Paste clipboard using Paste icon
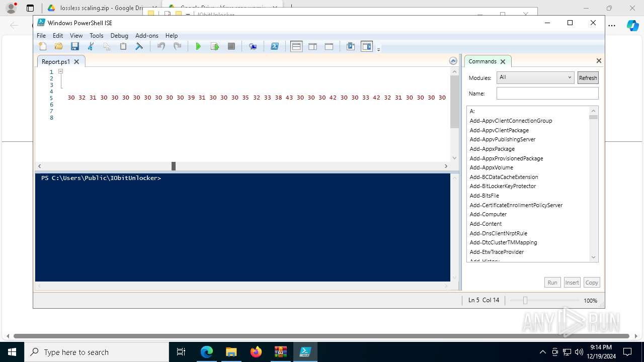644x362 pixels. [123, 47]
